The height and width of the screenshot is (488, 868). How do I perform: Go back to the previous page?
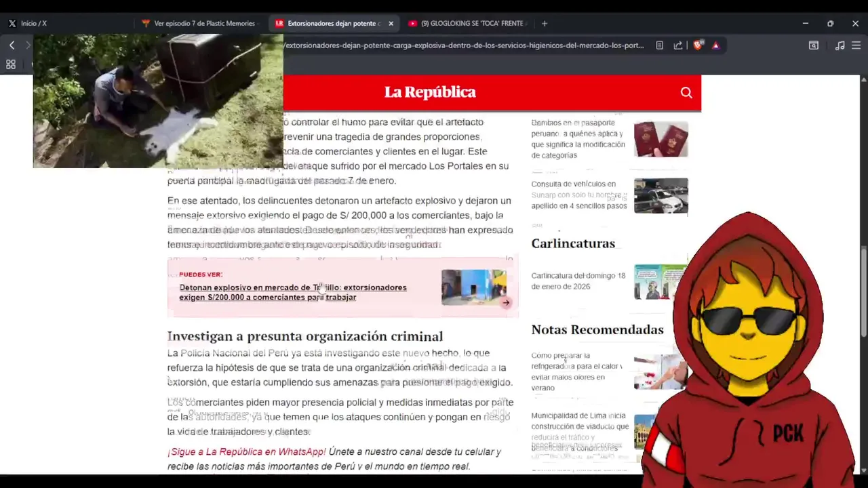click(12, 45)
